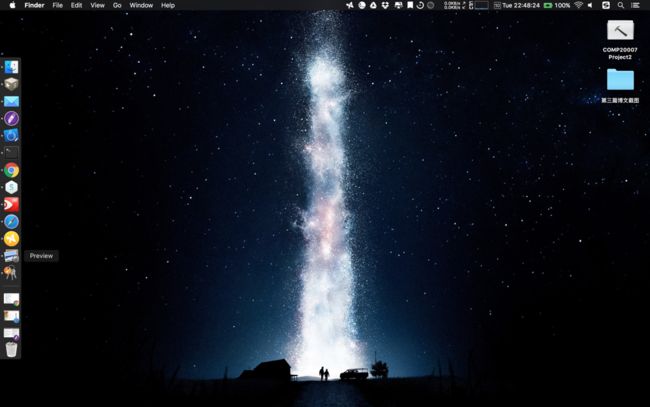Open the Wi-Fi status menu

click(x=579, y=5)
